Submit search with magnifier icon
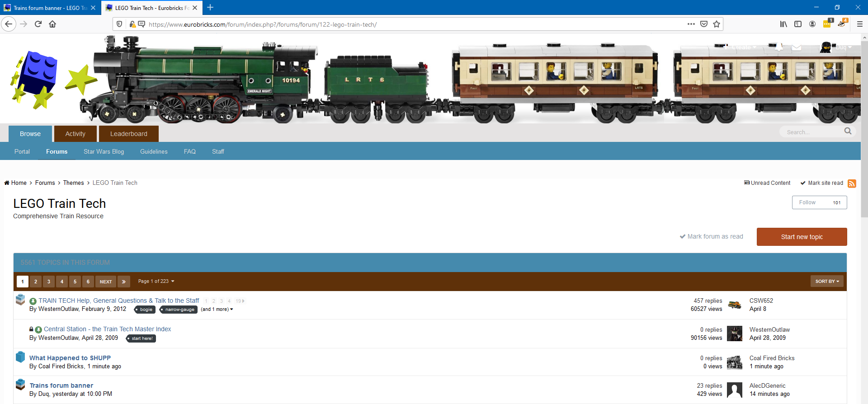Viewport: 868px width, 404px height. (x=848, y=131)
